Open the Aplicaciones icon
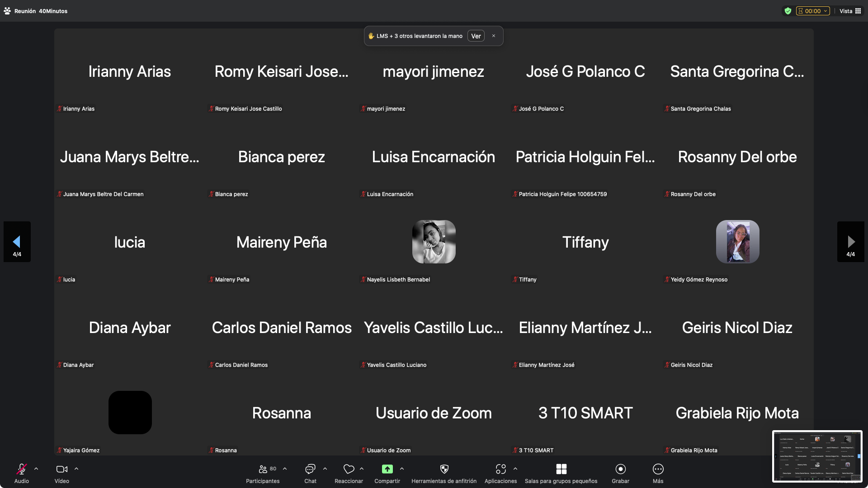 point(500,469)
